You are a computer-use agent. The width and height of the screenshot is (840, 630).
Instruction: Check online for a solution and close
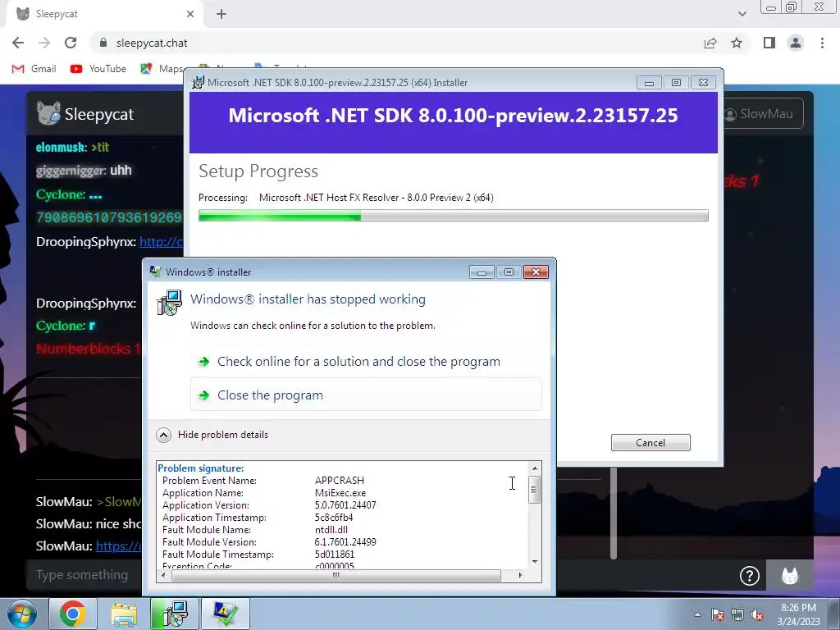coord(358,362)
